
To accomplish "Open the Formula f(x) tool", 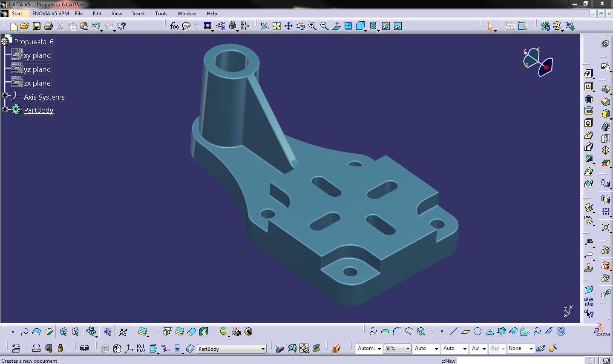I will (x=174, y=26).
